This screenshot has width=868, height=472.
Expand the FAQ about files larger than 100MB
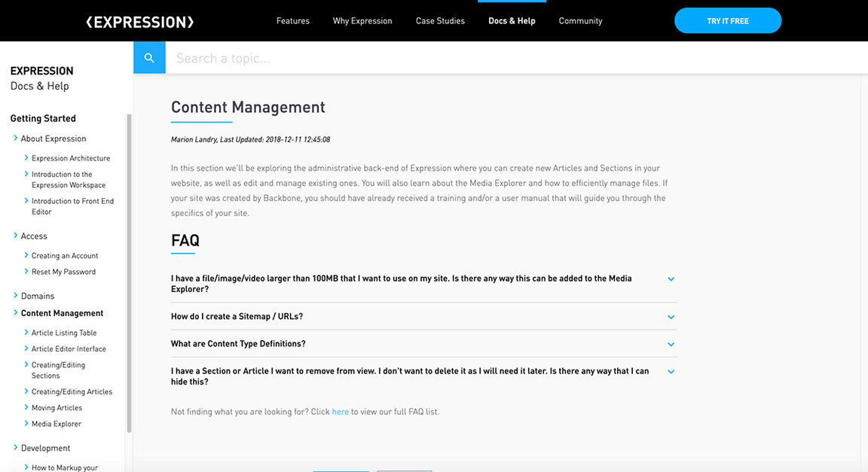[x=671, y=279]
